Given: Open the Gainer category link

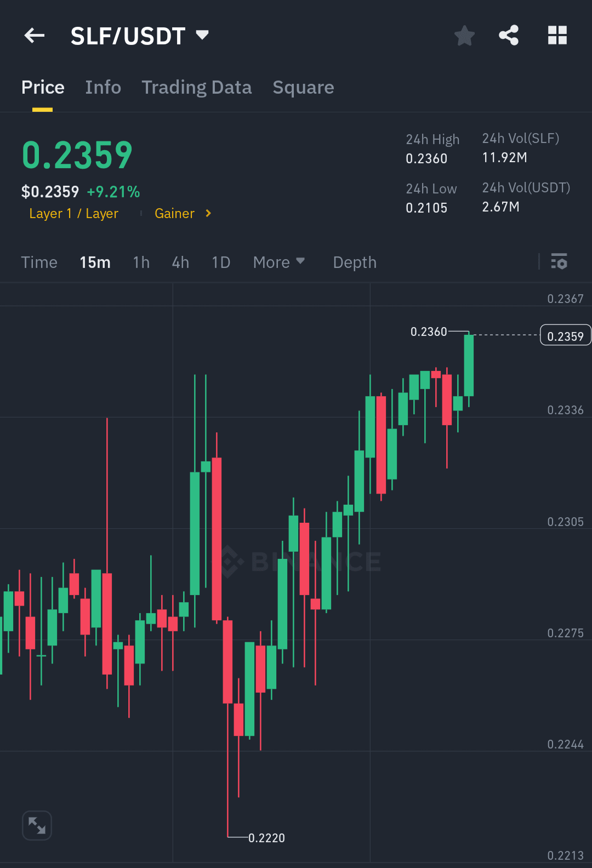Looking at the screenshot, I should (x=174, y=214).
